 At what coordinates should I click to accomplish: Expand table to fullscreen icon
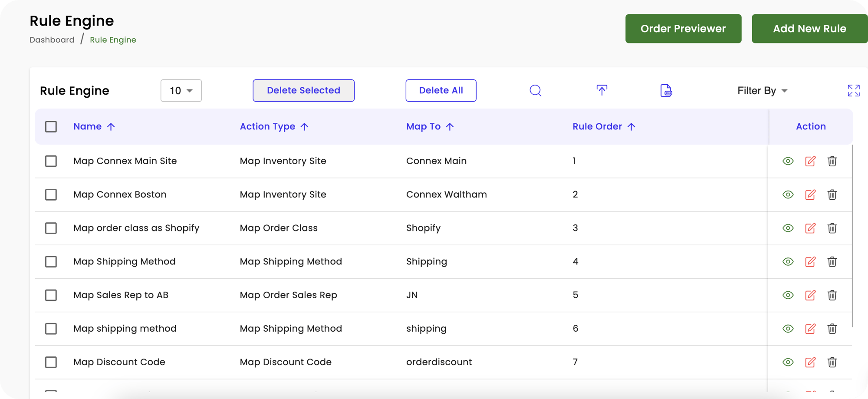coord(853,90)
